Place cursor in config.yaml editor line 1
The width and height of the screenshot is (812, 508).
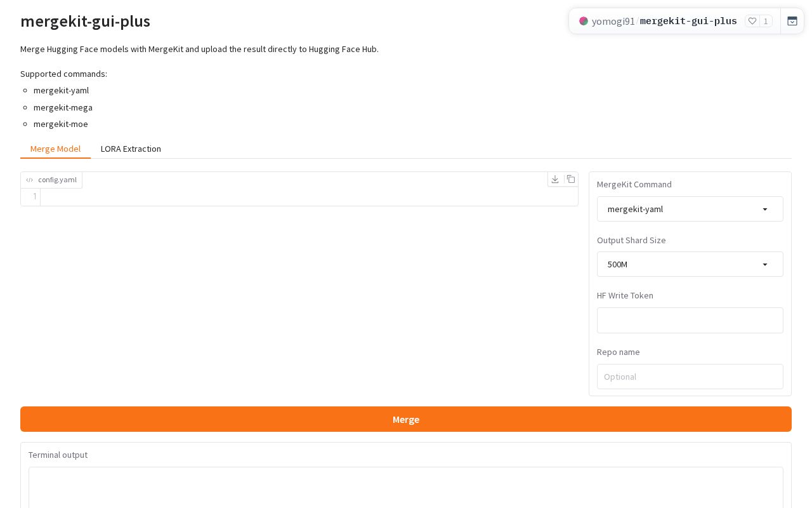point(309,197)
